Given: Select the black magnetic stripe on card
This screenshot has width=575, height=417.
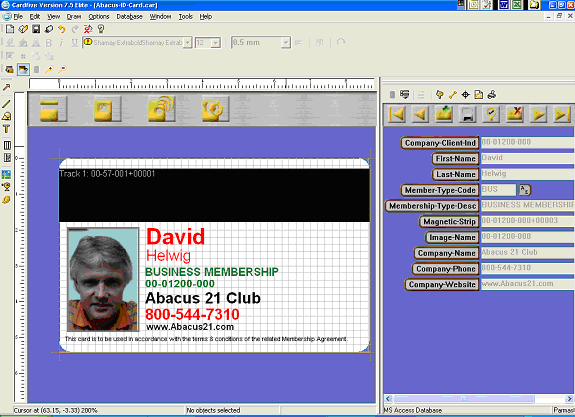Looking at the screenshot, I should [214, 195].
